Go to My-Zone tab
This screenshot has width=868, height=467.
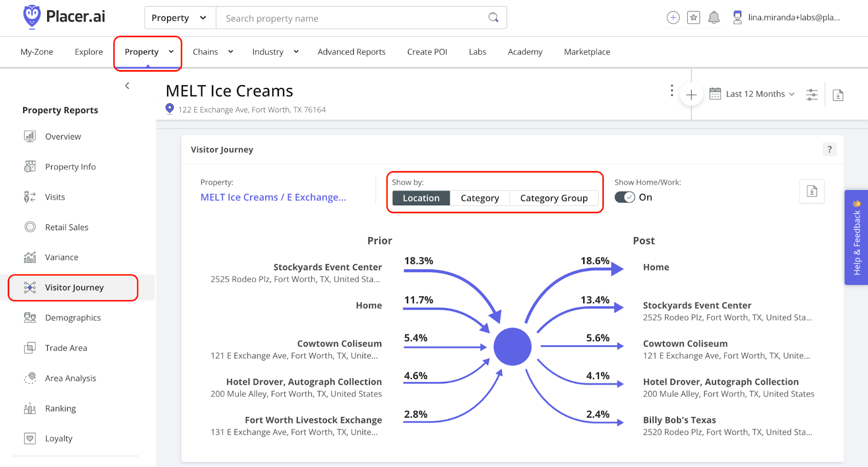[37, 52]
